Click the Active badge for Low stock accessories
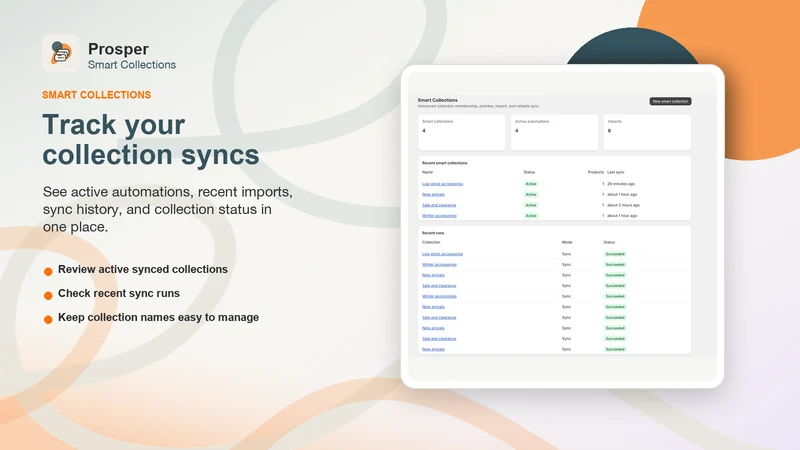The height and width of the screenshot is (450, 800). click(x=531, y=184)
